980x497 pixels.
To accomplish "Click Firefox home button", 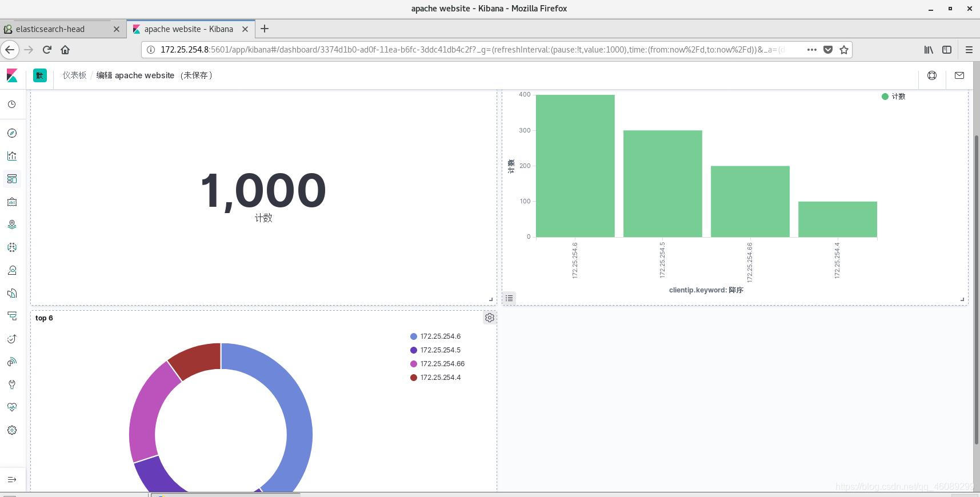I will click(x=65, y=50).
